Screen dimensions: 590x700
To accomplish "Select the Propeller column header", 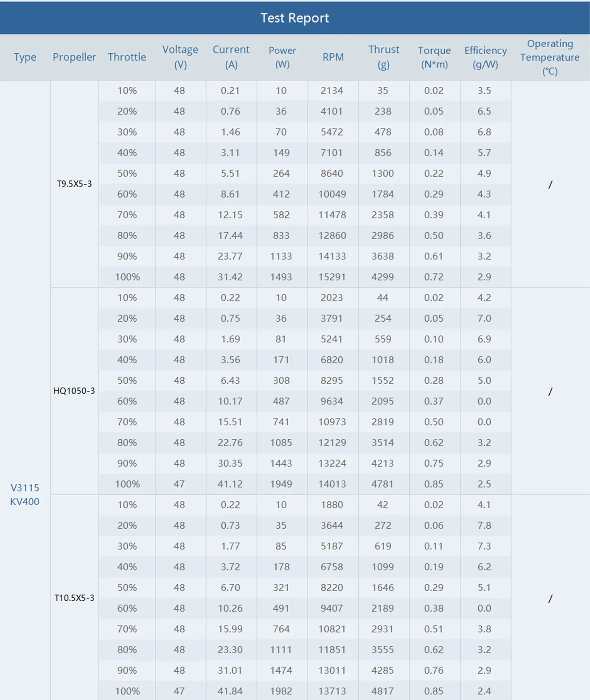I will 74,57.
